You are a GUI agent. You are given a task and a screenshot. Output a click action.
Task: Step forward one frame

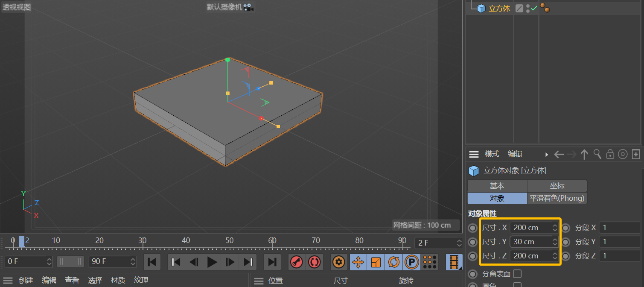click(x=230, y=262)
